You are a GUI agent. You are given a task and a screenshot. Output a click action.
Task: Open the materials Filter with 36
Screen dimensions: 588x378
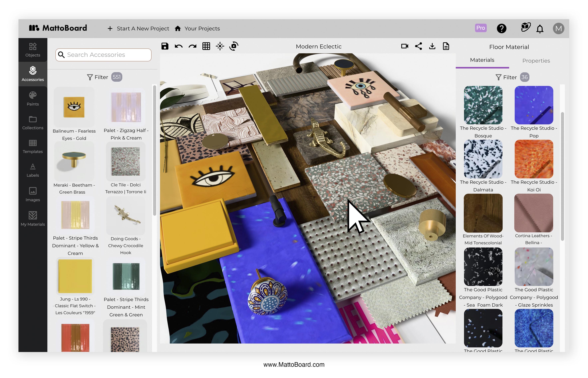pyautogui.click(x=512, y=77)
